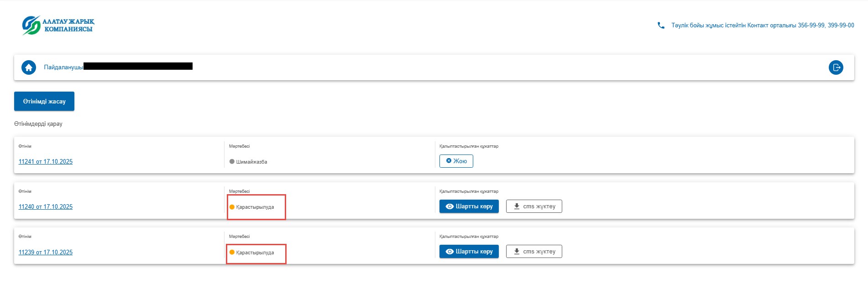Download cms file for request 11239

click(534, 252)
